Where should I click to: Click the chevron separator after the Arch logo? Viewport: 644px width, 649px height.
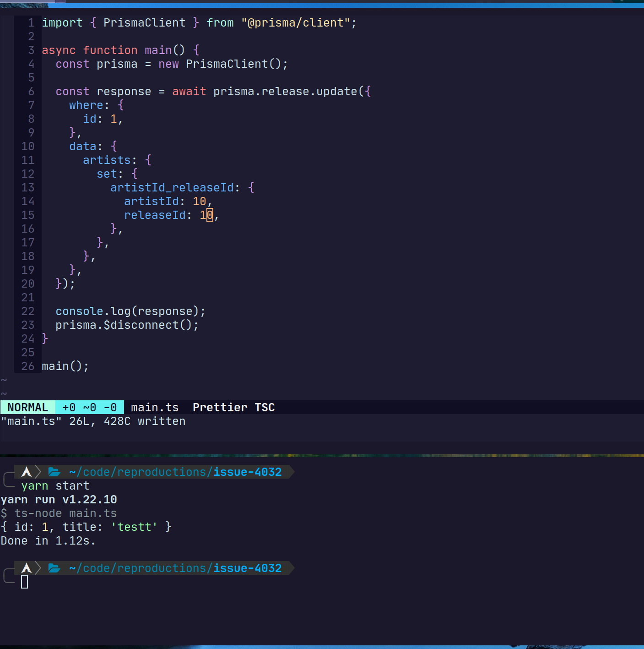pyautogui.click(x=38, y=472)
